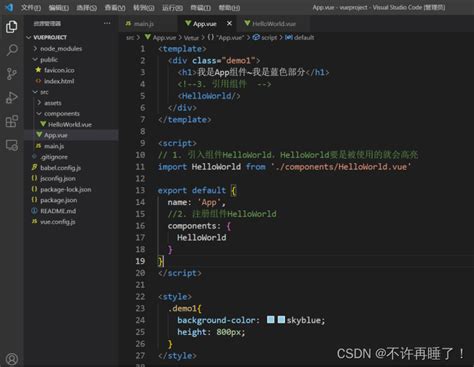Open the 选择 (Selection) menu
474x367 pixels.
click(87, 7)
